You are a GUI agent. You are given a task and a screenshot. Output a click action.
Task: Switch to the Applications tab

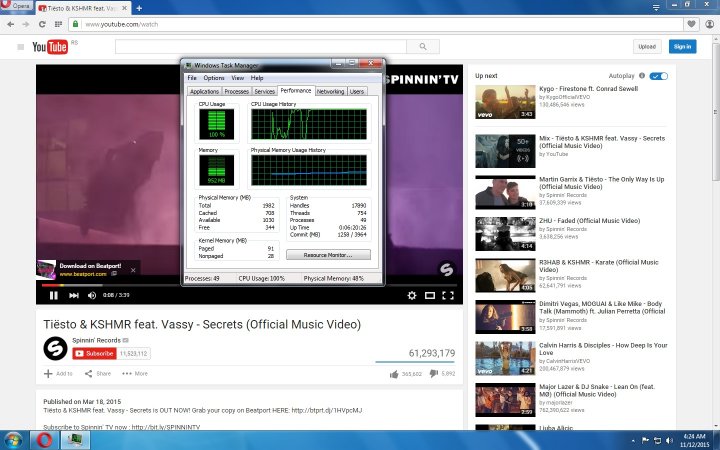(x=204, y=91)
